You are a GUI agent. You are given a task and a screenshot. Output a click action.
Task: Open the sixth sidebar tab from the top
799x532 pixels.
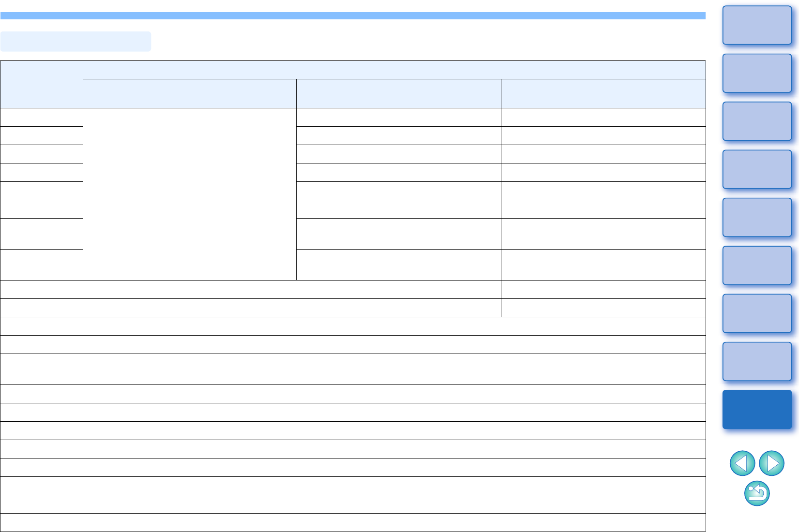tap(757, 265)
